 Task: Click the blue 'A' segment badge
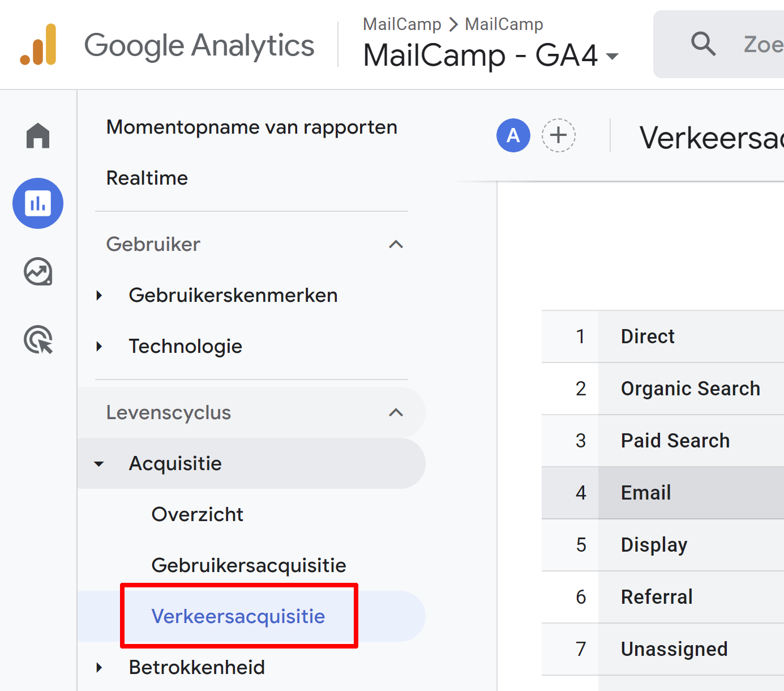513,135
